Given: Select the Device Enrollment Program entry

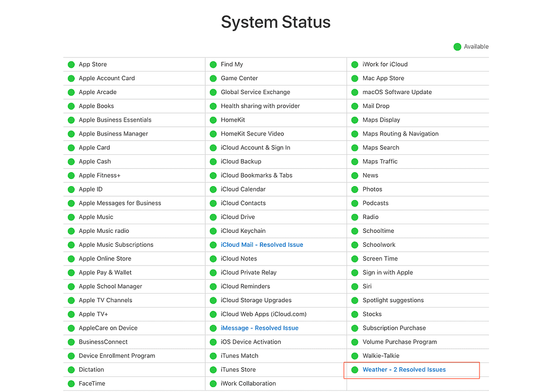Looking at the screenshot, I should coord(117,355).
